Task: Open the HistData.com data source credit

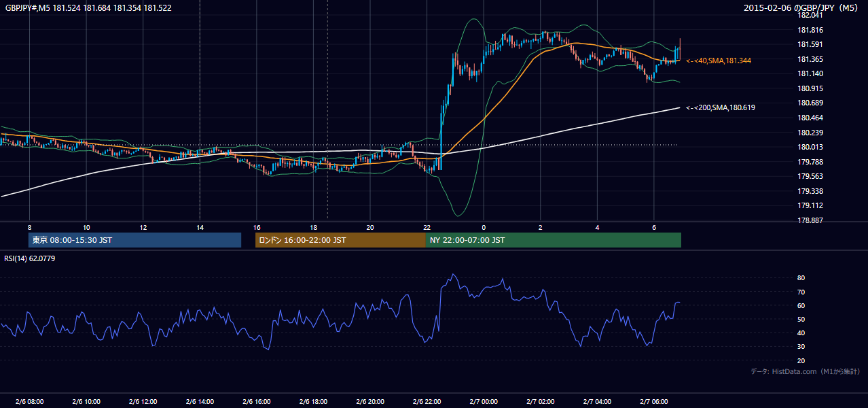Action: tap(805, 371)
